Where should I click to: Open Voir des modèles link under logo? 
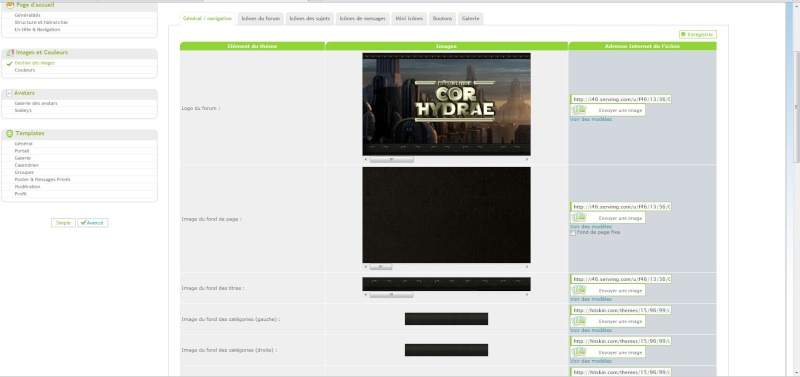pyautogui.click(x=590, y=119)
